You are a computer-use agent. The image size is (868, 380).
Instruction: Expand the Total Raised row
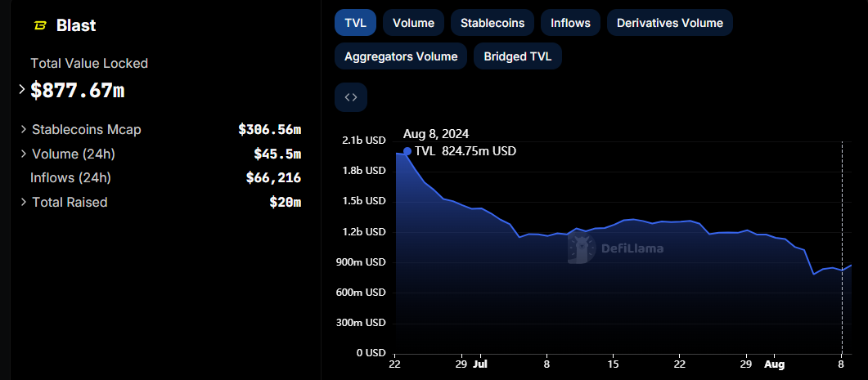coord(24,202)
